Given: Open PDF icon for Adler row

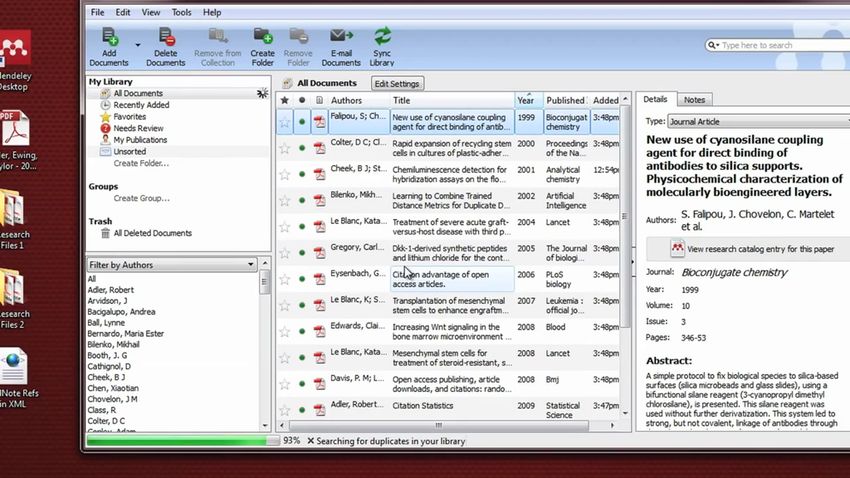Looking at the screenshot, I should [x=320, y=410].
